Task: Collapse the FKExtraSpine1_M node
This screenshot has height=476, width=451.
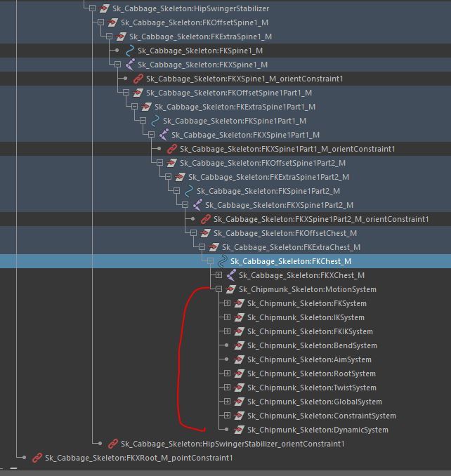Action: click(110, 37)
